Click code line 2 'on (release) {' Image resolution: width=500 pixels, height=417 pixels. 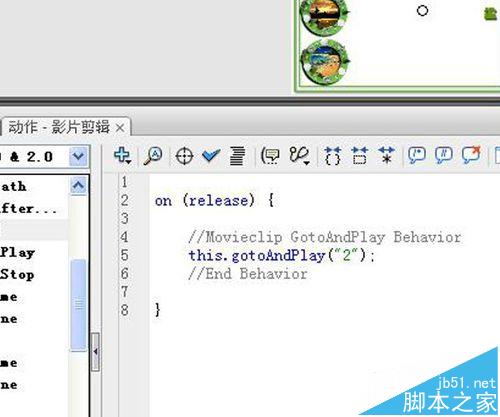214,201
